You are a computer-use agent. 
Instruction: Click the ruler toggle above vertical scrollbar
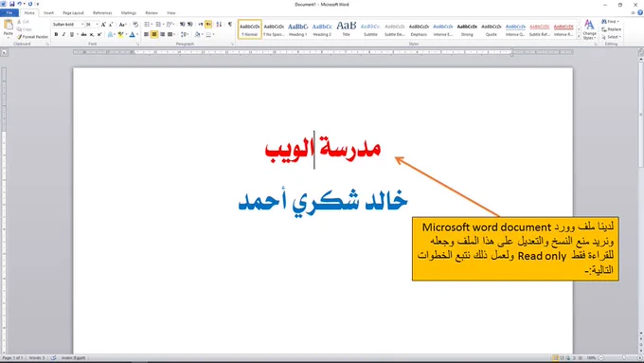pyautogui.click(x=641, y=52)
